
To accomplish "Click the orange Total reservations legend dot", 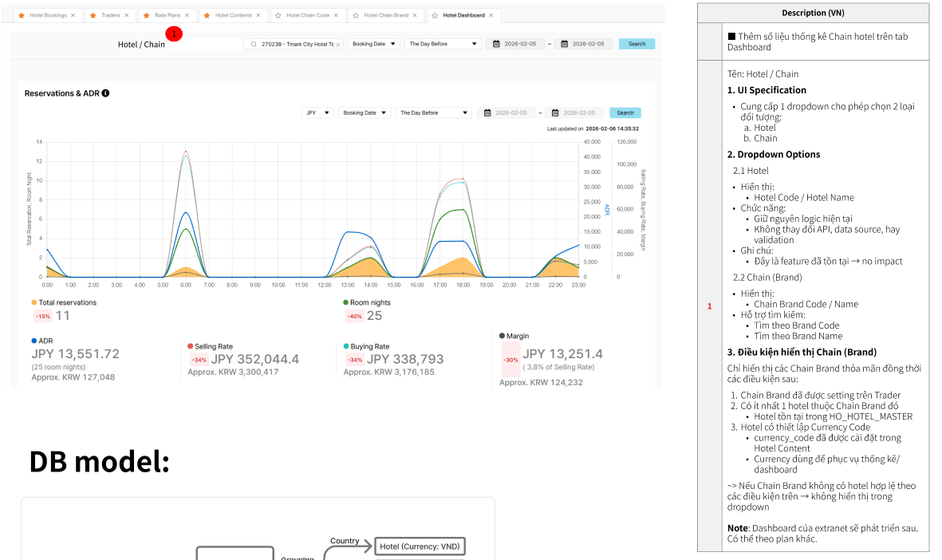I will 34,303.
